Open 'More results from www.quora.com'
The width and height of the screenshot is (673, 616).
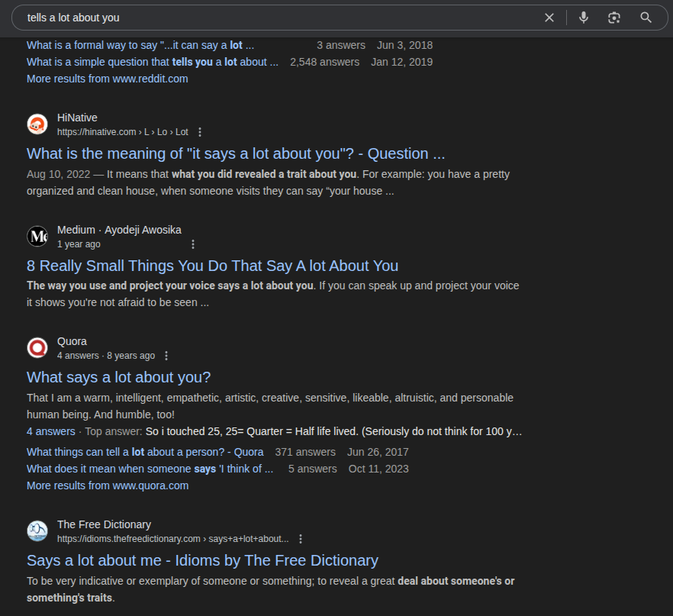click(x=108, y=485)
